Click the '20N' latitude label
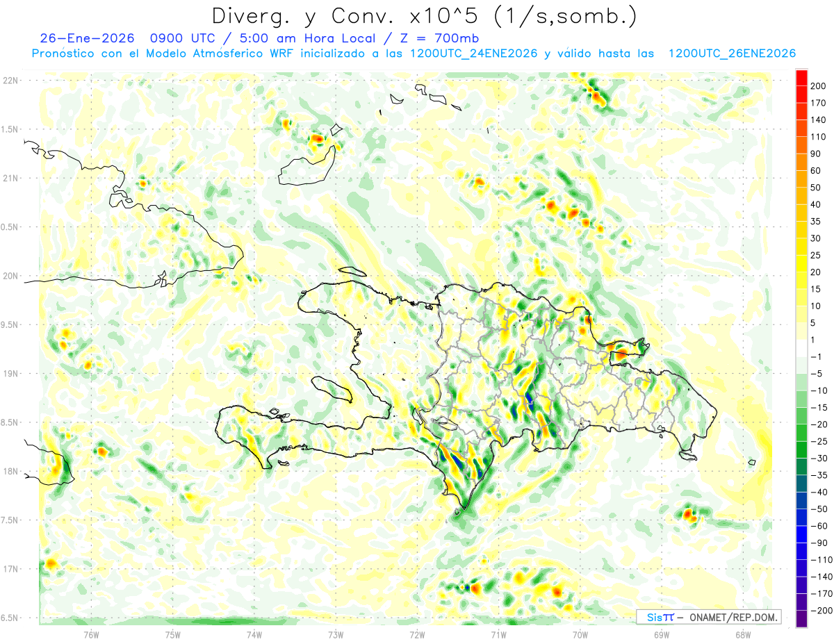 point(10,276)
